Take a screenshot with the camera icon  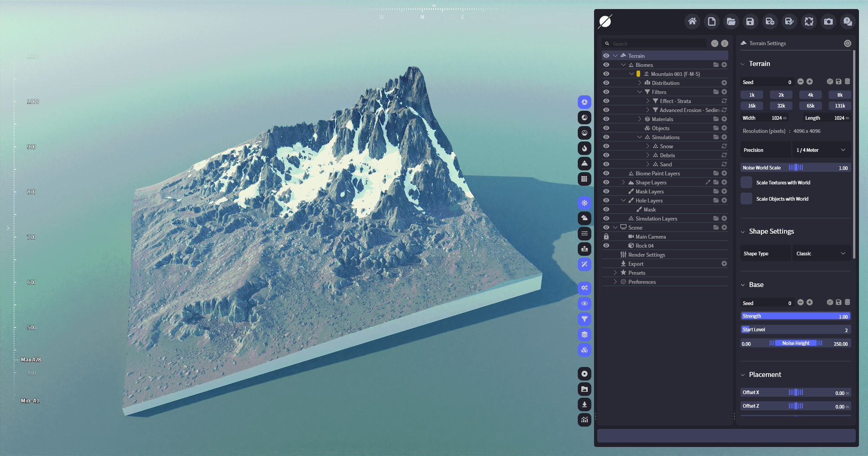828,21
